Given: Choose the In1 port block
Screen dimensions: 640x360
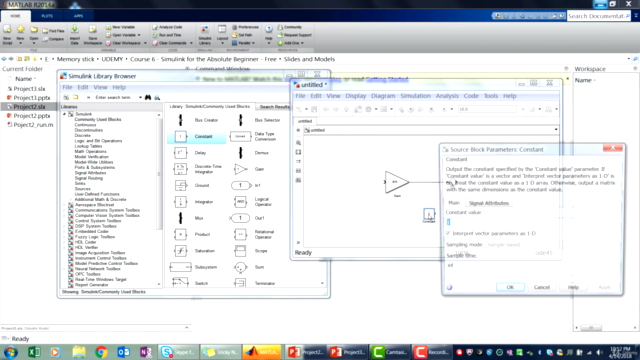Looking at the screenshot, I should 241,185.
